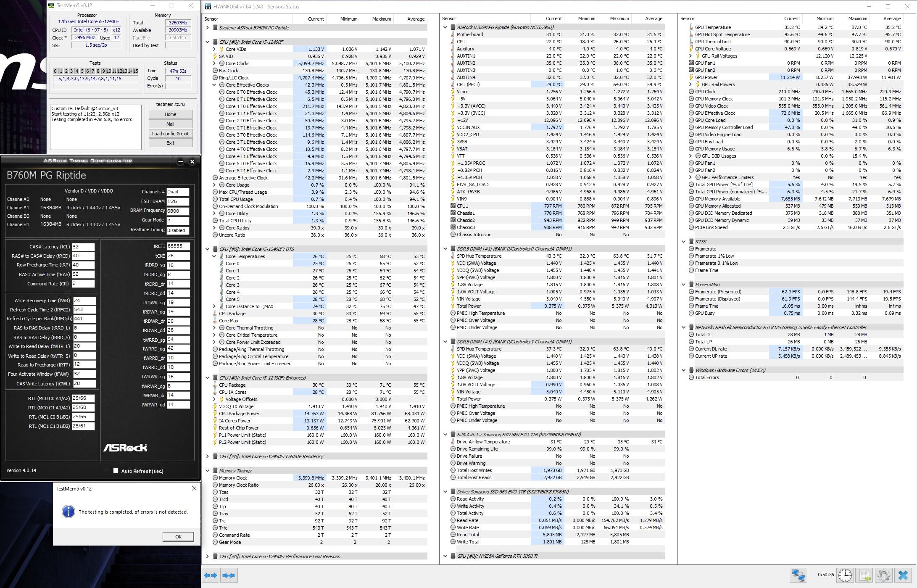This screenshot has width=917, height=588.
Task: Click the GPU Power lightning icon
Action: (x=691, y=77)
